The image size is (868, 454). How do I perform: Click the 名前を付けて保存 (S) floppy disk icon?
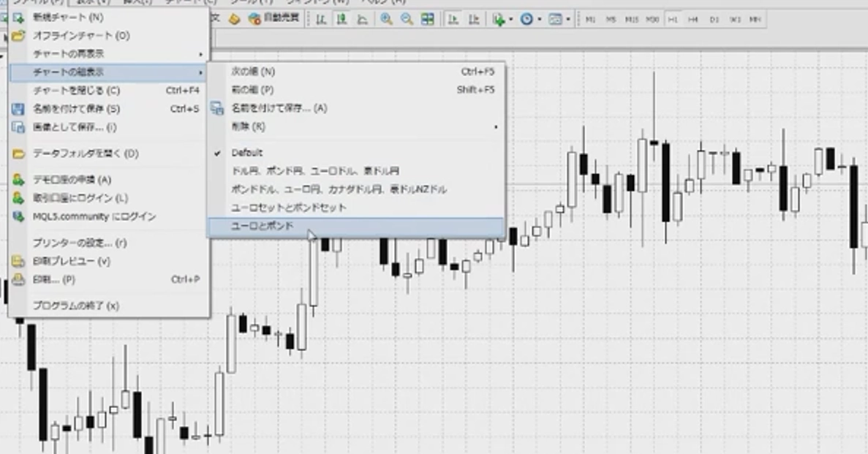[18, 109]
